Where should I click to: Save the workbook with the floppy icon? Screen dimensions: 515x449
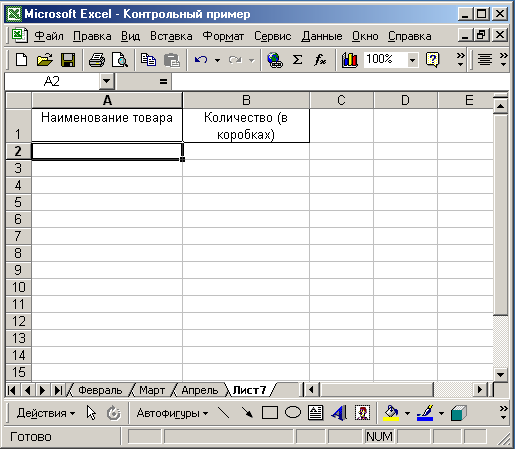tap(68, 60)
